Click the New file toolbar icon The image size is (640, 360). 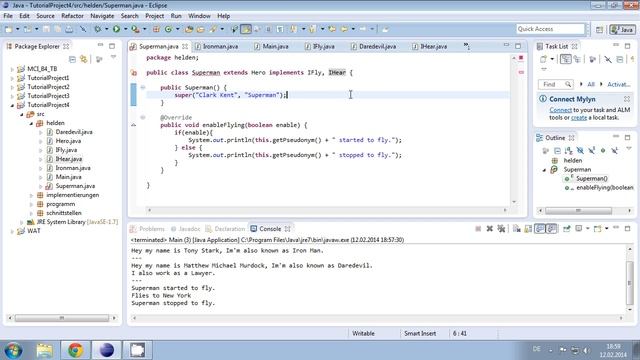[9, 29]
